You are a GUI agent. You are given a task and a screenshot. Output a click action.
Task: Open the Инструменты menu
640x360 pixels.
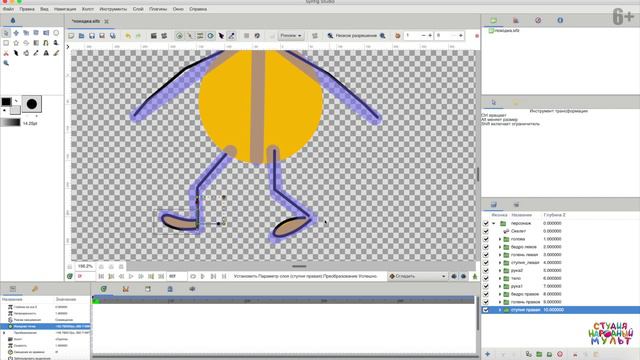click(x=113, y=9)
